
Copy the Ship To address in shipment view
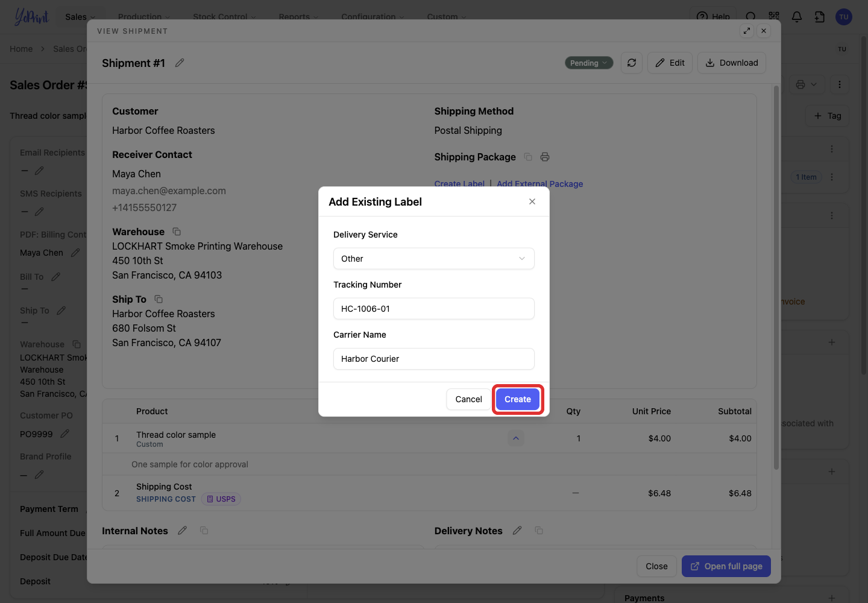pyautogui.click(x=159, y=299)
